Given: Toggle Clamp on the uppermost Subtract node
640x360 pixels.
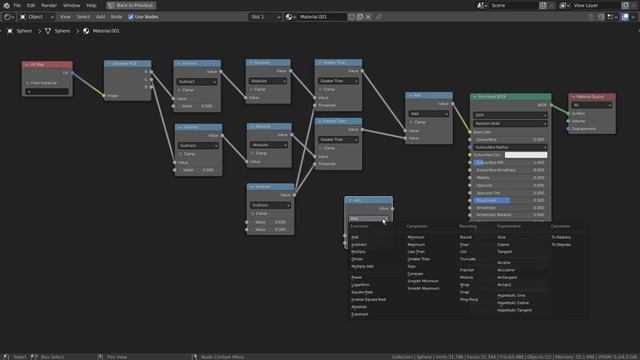Looking at the screenshot, I should tap(180, 90).
